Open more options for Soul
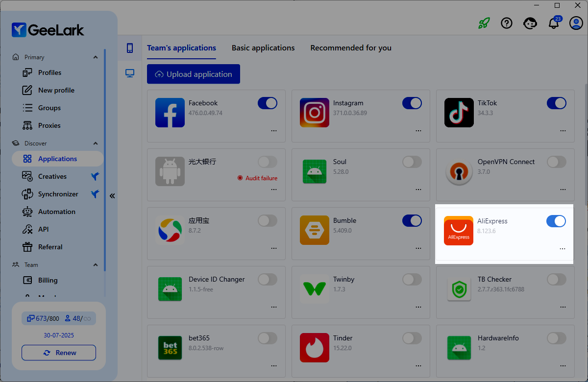This screenshot has width=588, height=382. point(418,190)
